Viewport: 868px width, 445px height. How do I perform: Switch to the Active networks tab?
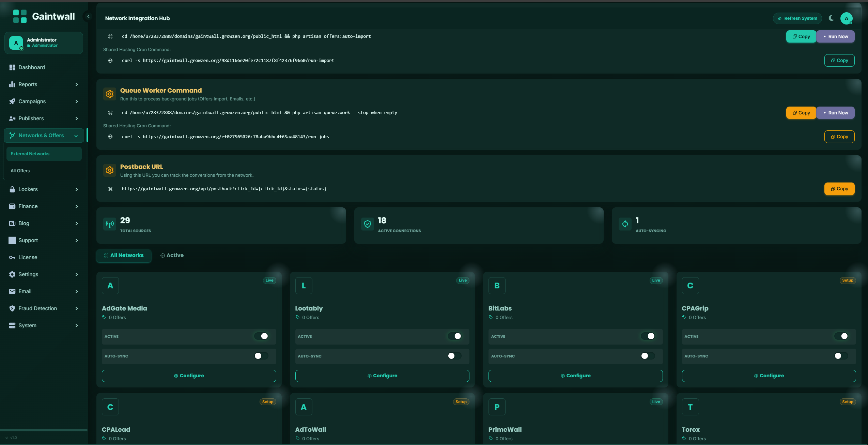coord(172,255)
